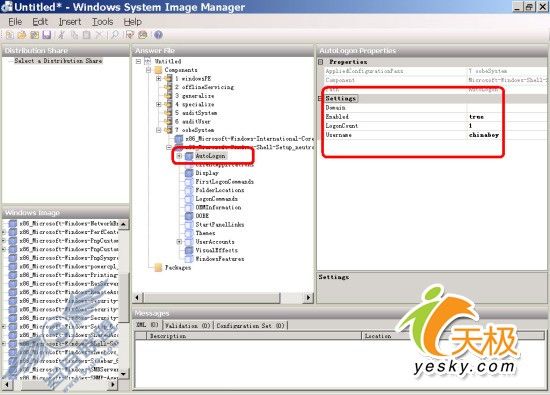Collapse the 7 oobeSystem pass node
Viewport: 550px width, 395px height.
[159, 130]
